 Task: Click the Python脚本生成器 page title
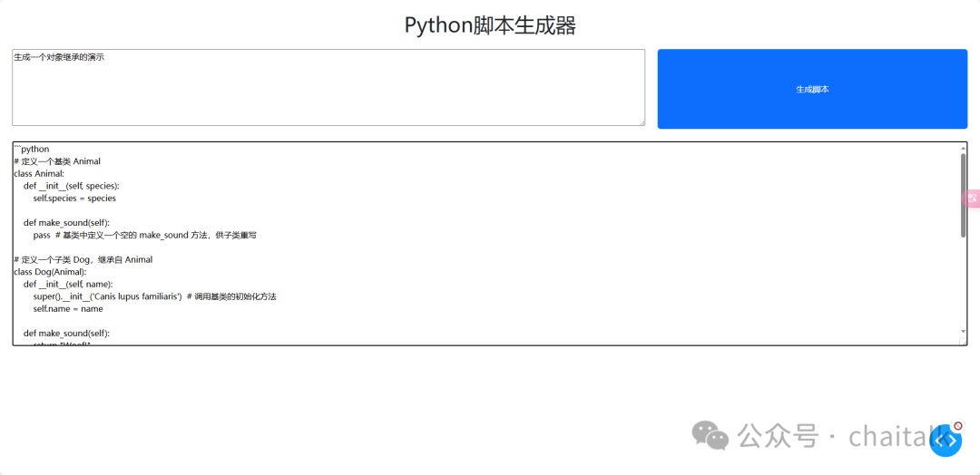point(490,25)
